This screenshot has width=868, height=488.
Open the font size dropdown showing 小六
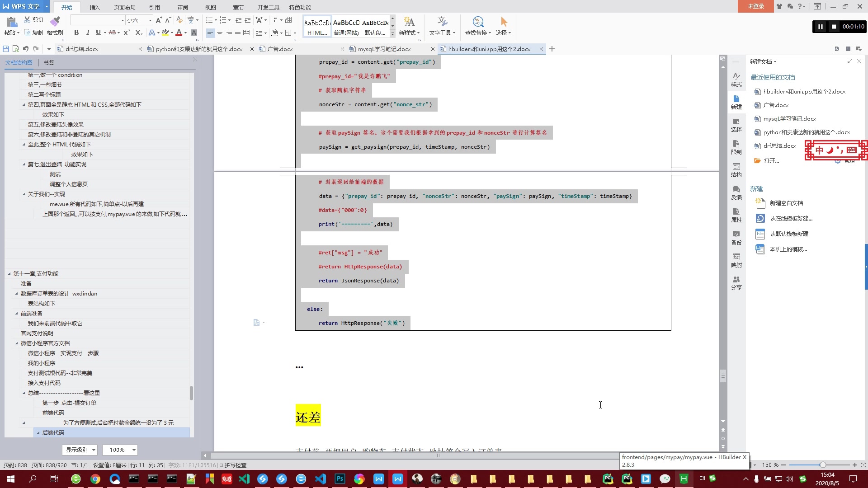pyautogui.click(x=150, y=20)
